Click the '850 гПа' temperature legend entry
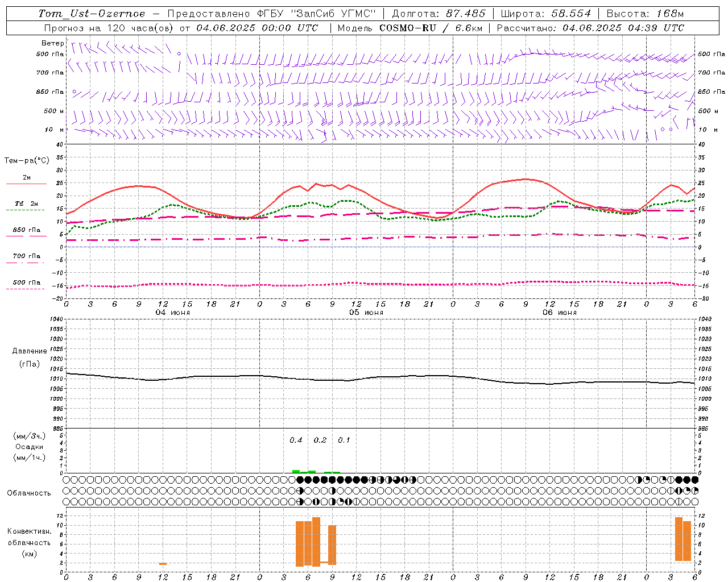Screen dimensions: 728x582 pos(27,230)
